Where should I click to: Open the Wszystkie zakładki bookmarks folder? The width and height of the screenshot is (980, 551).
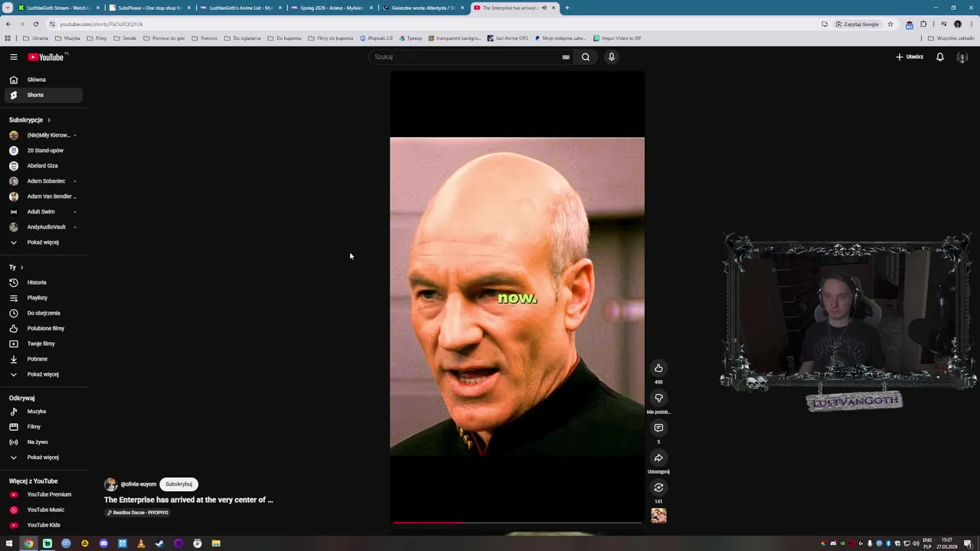(x=951, y=38)
